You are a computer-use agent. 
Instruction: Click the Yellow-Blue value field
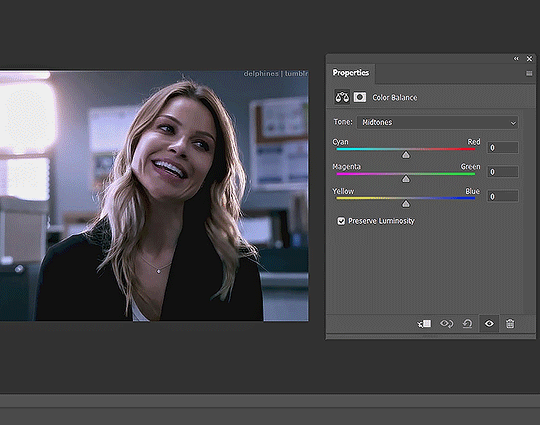pyautogui.click(x=502, y=196)
